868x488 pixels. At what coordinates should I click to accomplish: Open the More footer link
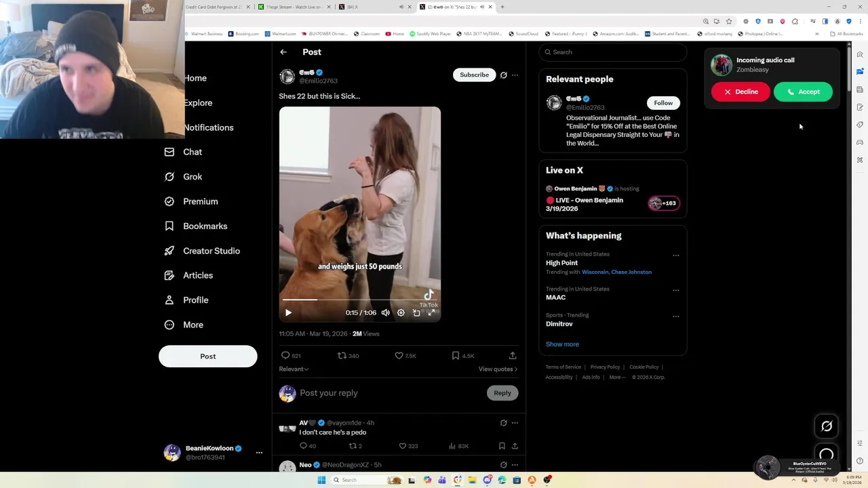click(x=616, y=378)
